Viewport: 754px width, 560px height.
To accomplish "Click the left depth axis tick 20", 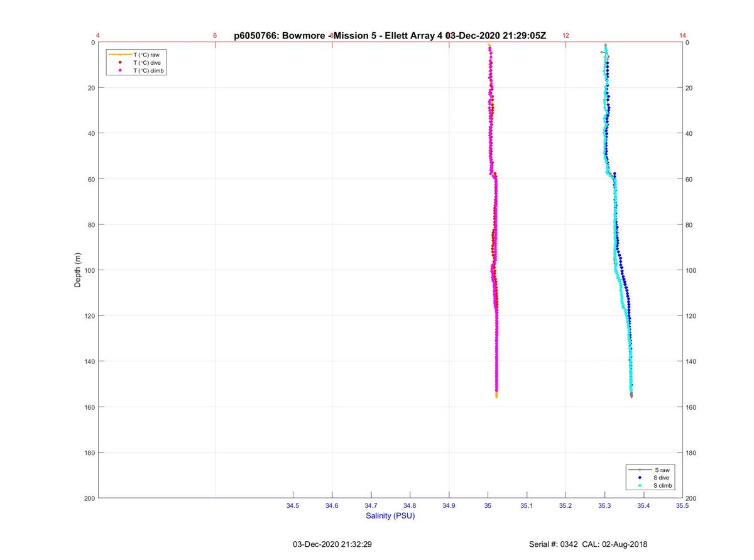I will (x=91, y=88).
